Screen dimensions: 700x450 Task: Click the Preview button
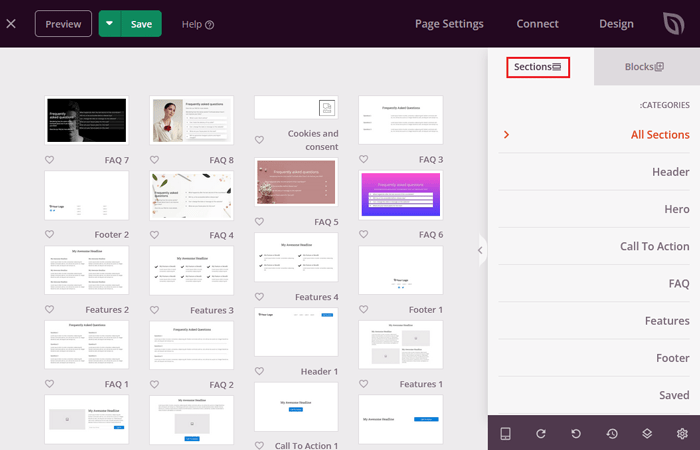[x=63, y=24]
